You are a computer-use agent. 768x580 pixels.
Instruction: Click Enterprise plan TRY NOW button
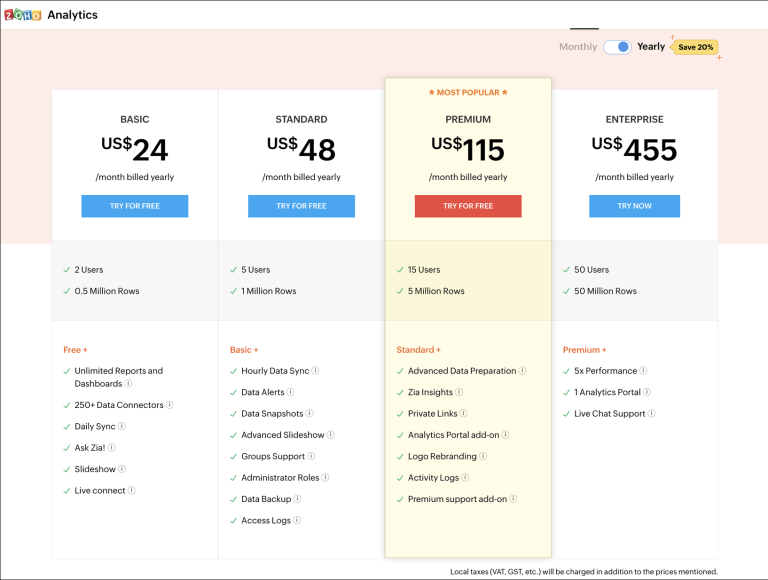coord(634,206)
